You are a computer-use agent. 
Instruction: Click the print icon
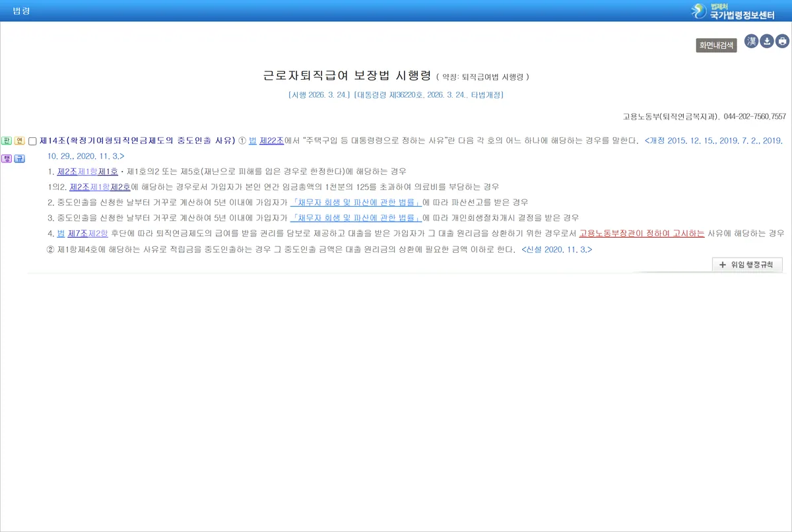(783, 42)
